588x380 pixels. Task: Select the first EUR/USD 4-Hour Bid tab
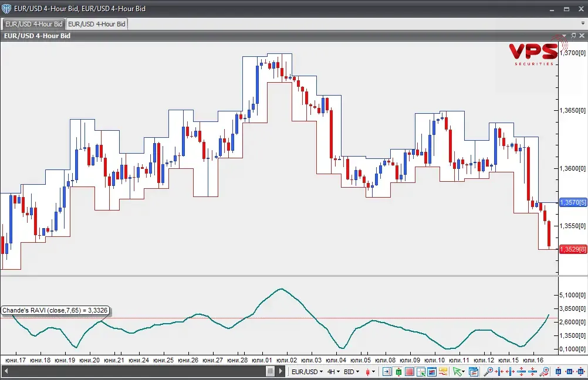tap(33, 24)
